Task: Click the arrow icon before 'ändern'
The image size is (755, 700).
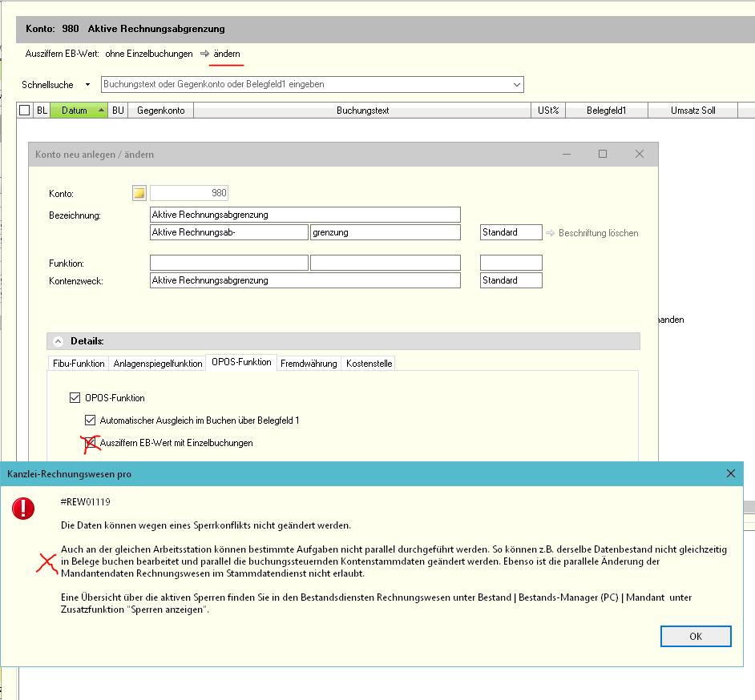Action: [205, 54]
